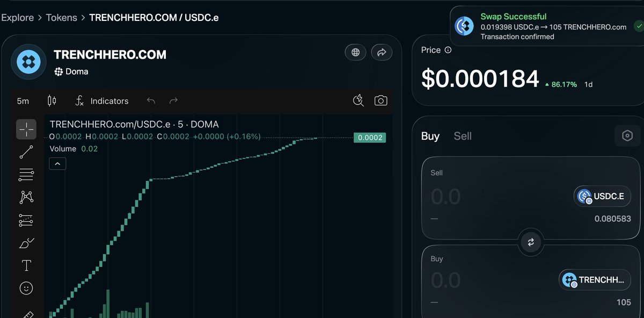Use USDC.E balance 0.080583
Screen dimensions: 644x318
[612, 219]
